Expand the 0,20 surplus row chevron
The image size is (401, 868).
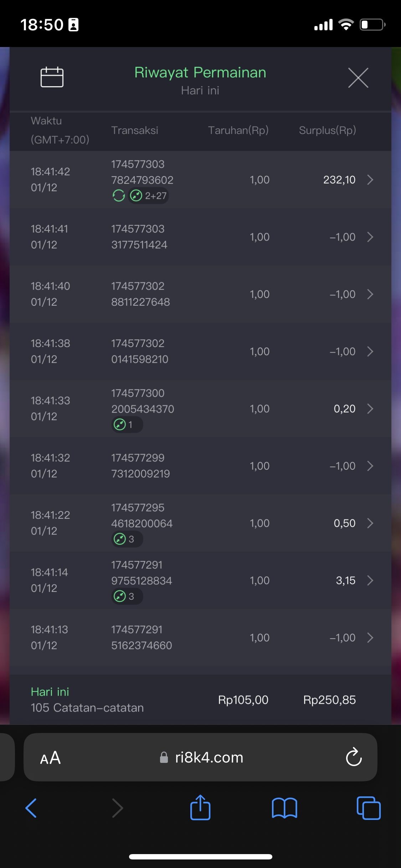click(370, 409)
